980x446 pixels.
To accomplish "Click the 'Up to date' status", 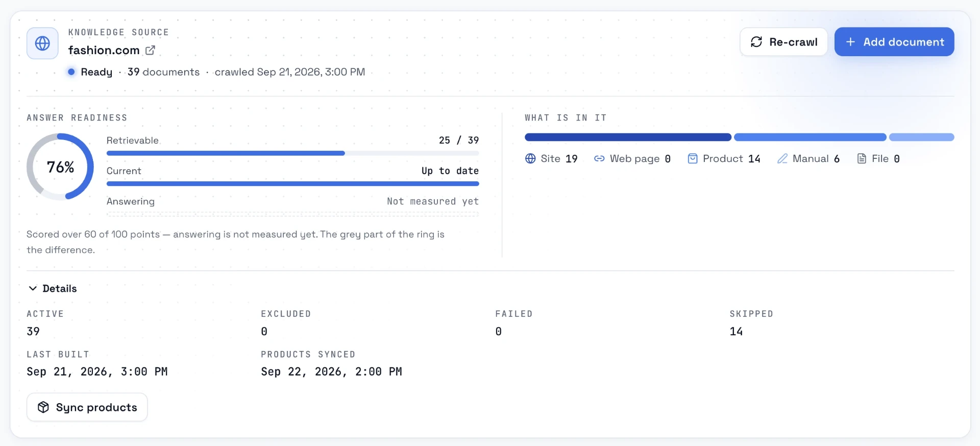I will (x=450, y=171).
